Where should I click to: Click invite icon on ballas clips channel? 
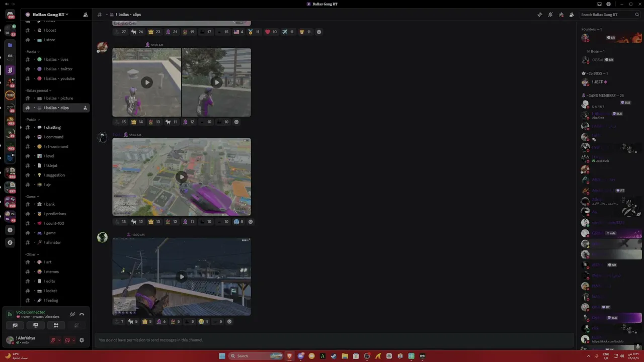pos(85,108)
